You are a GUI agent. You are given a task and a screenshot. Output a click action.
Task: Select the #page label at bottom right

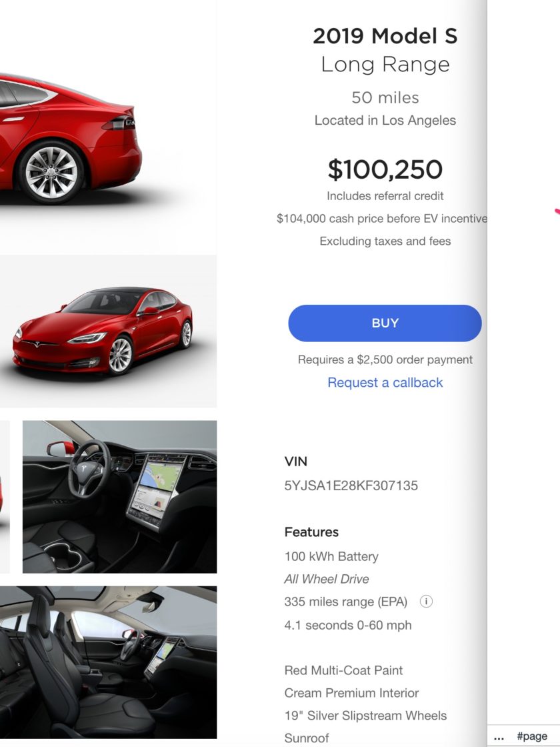pos(532,736)
